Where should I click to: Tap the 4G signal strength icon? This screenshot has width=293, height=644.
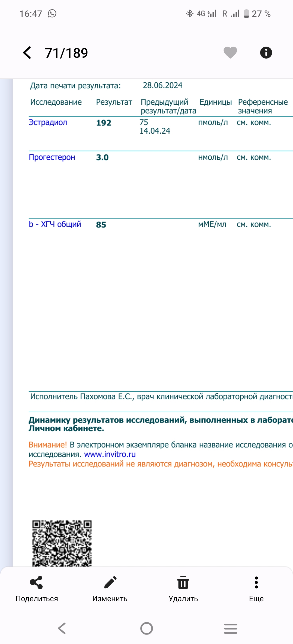click(207, 14)
